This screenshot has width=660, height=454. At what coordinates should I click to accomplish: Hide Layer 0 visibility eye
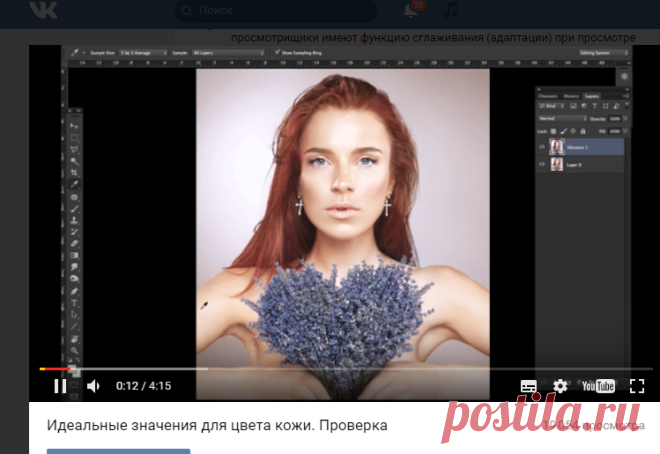[x=542, y=165]
